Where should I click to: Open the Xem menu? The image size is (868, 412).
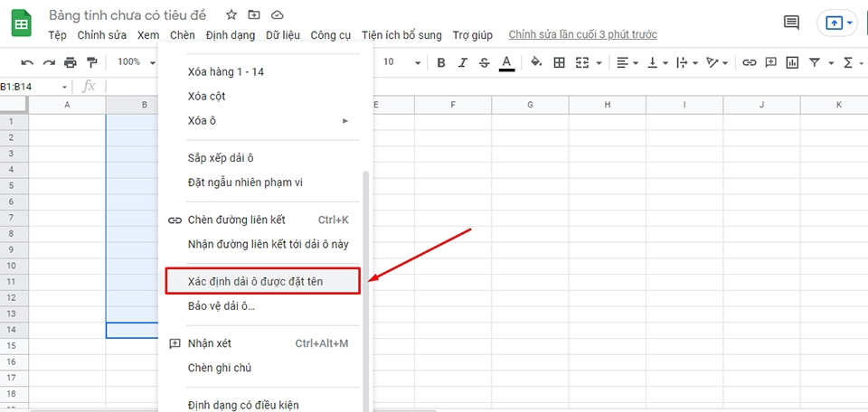coord(148,35)
